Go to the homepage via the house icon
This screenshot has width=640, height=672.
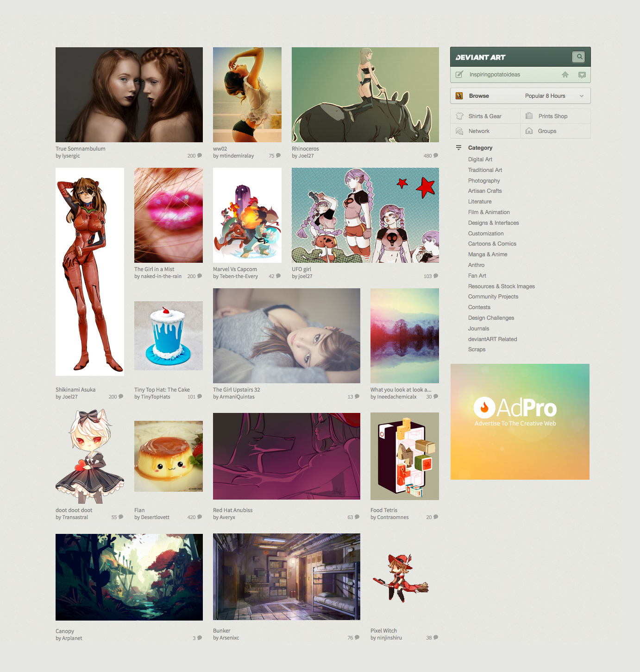565,74
